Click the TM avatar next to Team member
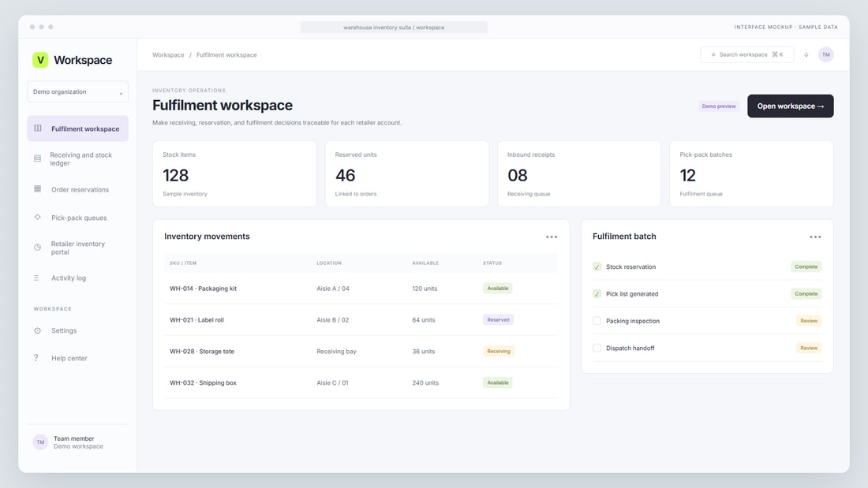Image resolution: width=868 pixels, height=488 pixels. coord(40,442)
